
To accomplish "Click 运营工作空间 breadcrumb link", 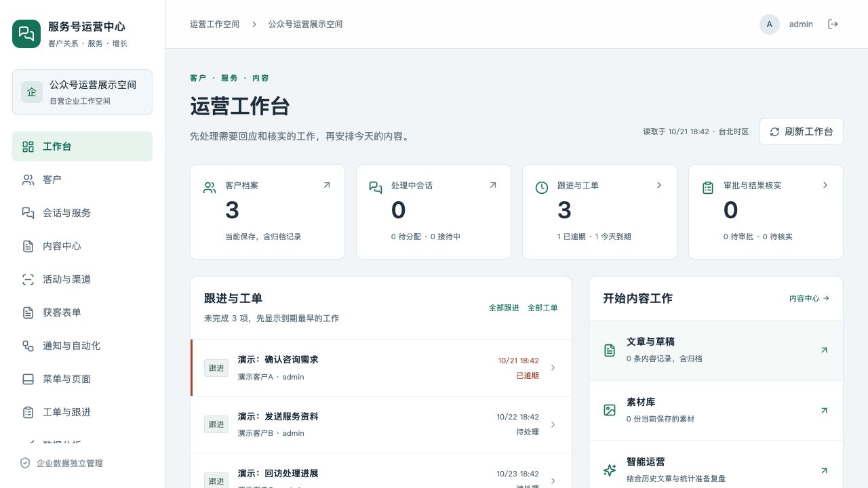I will [x=214, y=24].
